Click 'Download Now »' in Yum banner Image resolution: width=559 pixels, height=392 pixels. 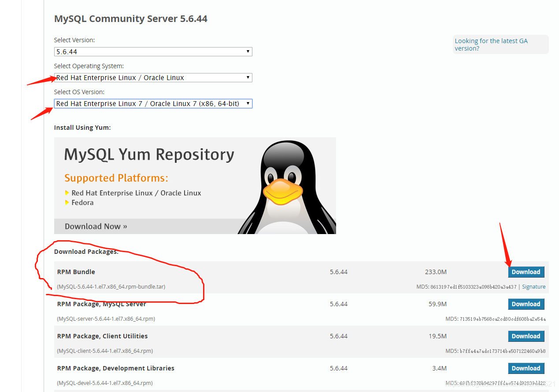pyautogui.click(x=96, y=226)
